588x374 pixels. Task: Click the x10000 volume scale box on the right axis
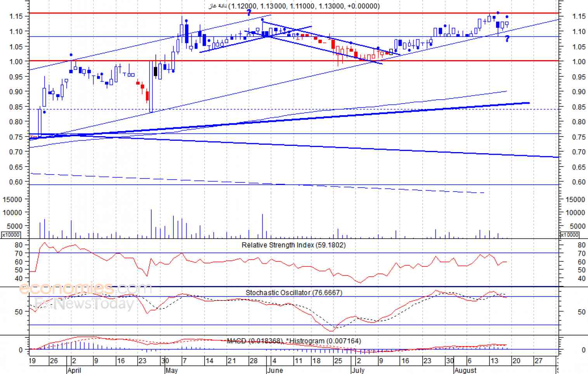[569, 235]
